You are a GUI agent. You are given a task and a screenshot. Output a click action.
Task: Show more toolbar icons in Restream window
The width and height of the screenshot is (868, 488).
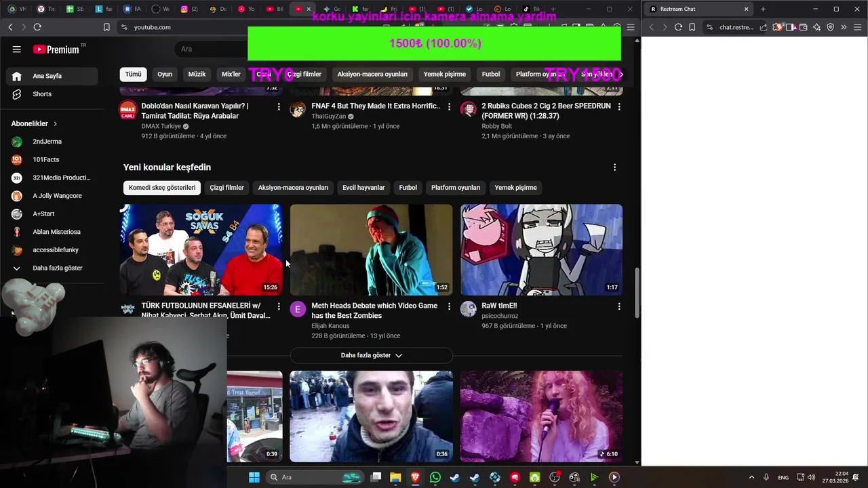tap(844, 27)
